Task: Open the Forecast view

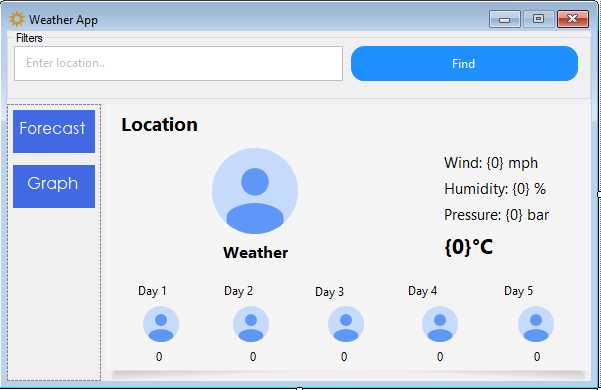Action: (54, 131)
